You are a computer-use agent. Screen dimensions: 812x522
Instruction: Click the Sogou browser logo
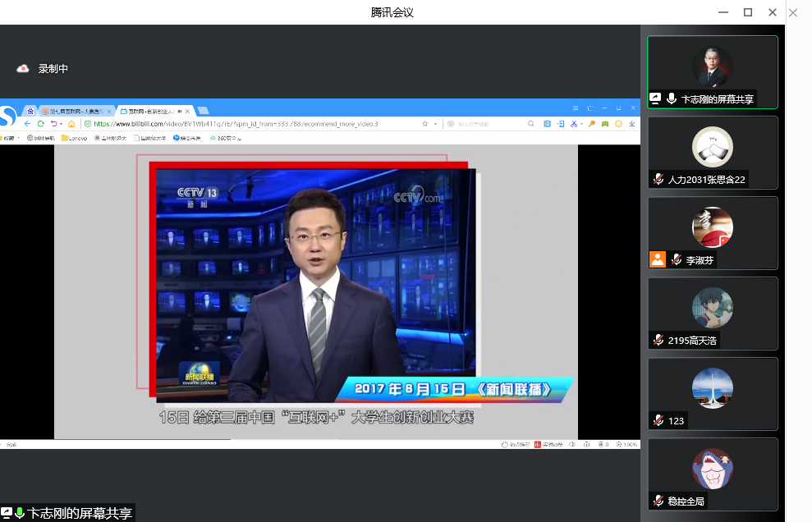(7, 115)
